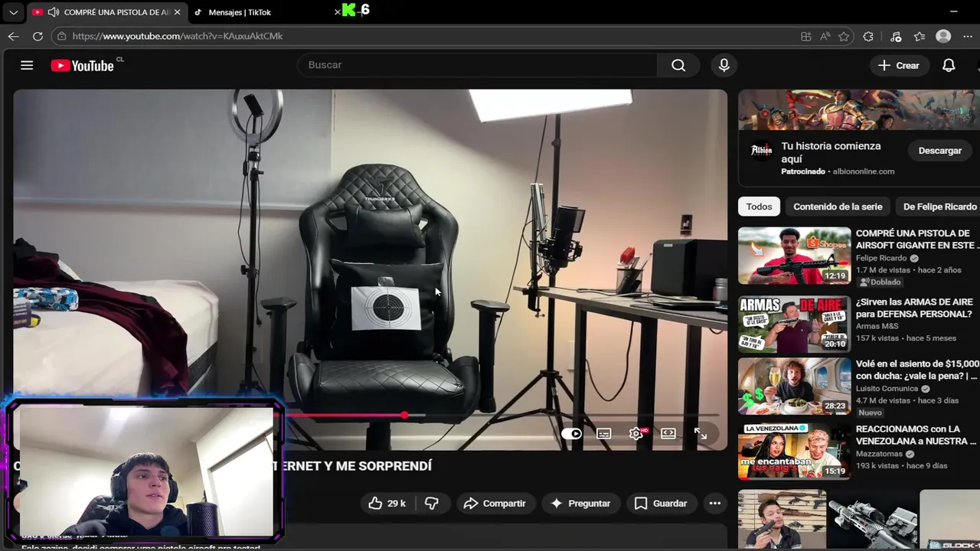
Task: Add this page to favorites star
Action: point(844,36)
